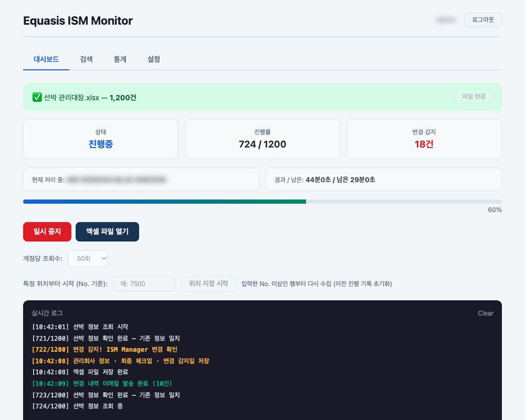Pause monitoring with 일시 중지 button

pos(47,232)
